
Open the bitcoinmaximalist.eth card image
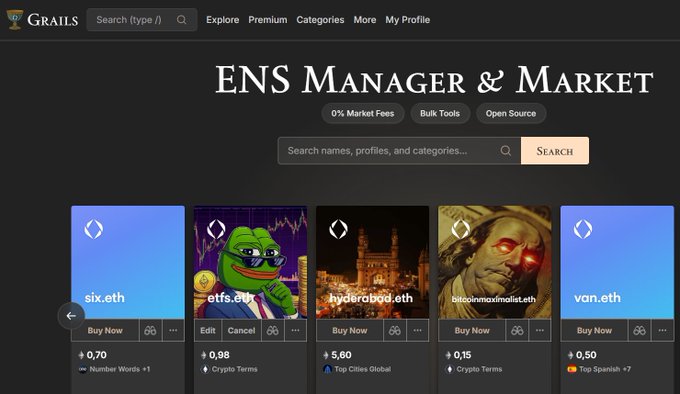[495, 262]
